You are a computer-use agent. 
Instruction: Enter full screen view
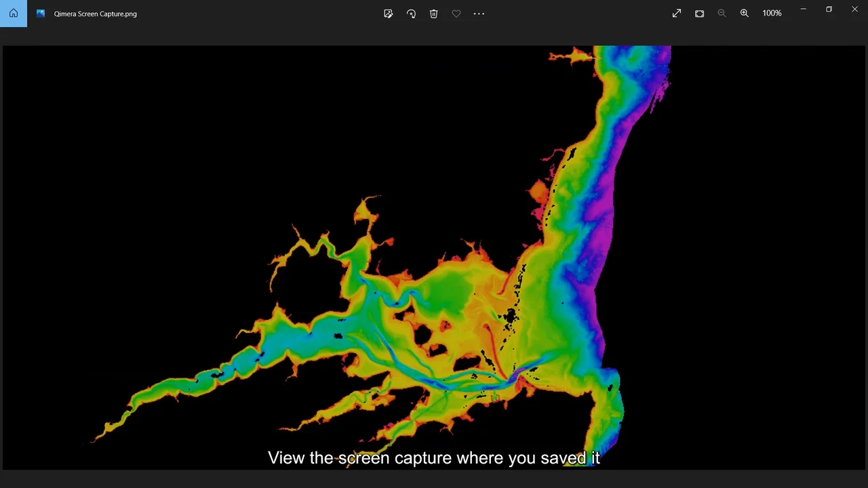click(677, 14)
